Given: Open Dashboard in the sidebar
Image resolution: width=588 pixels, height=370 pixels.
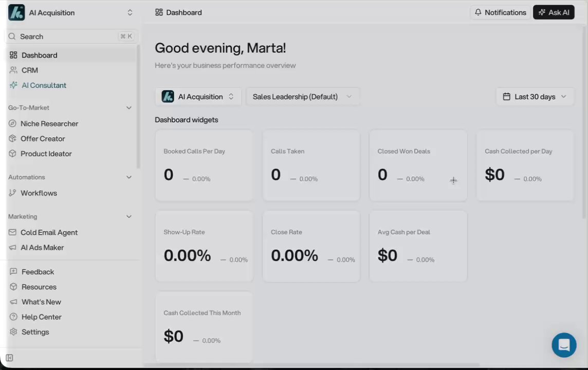Looking at the screenshot, I should (x=71, y=55).
